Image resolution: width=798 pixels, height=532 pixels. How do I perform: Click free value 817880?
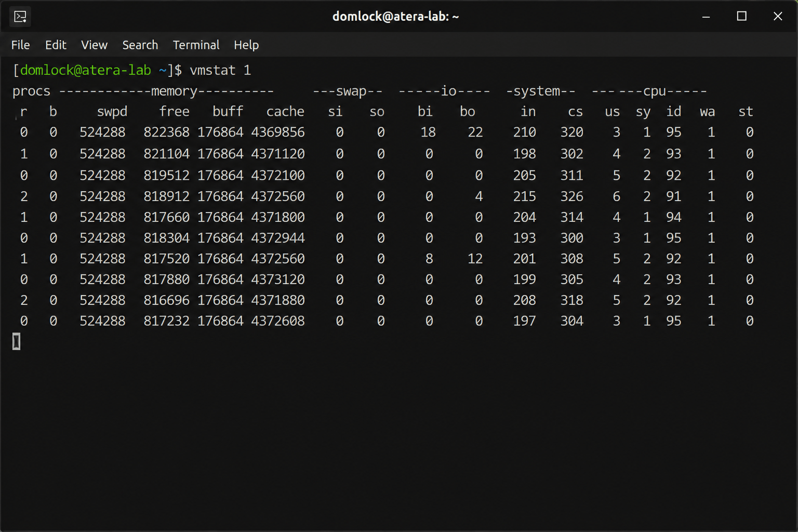(166, 280)
